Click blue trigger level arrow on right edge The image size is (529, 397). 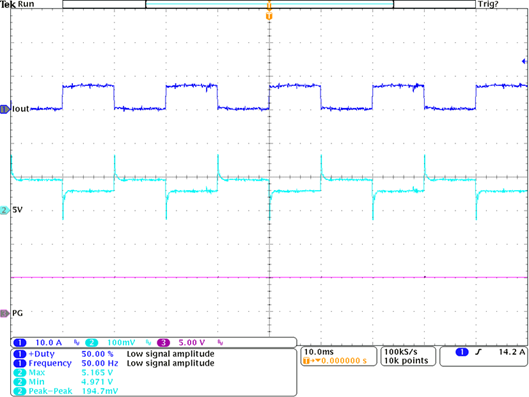point(524,61)
